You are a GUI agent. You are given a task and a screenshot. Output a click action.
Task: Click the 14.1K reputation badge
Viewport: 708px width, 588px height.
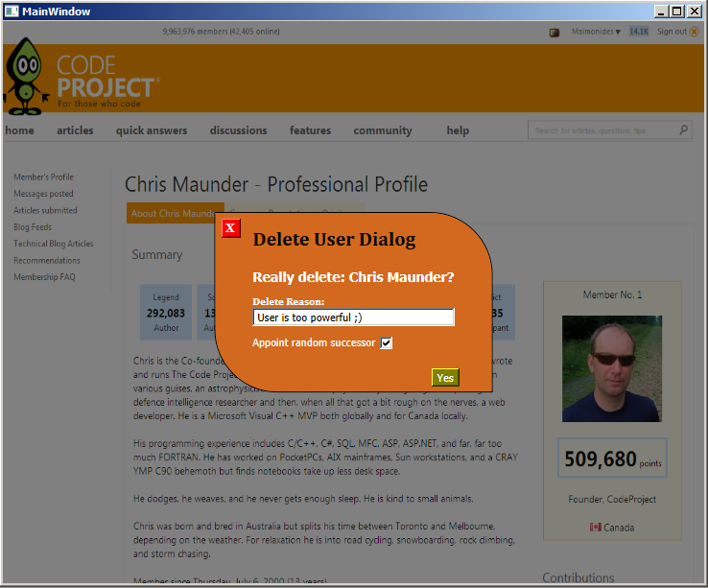pyautogui.click(x=639, y=32)
